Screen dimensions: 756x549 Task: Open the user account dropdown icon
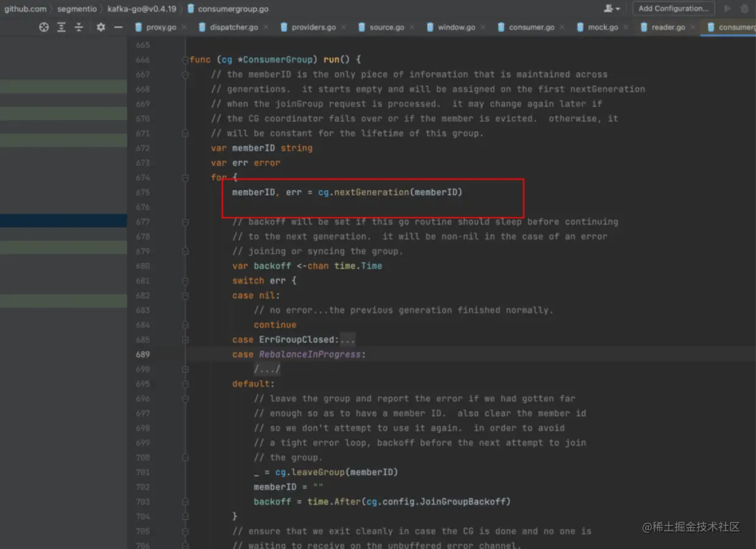pos(612,9)
